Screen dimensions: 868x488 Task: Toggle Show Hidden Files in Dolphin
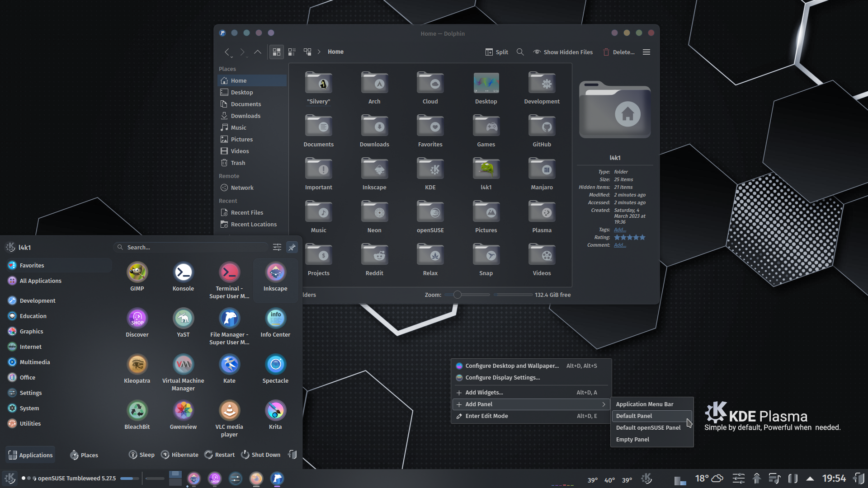pyautogui.click(x=563, y=52)
